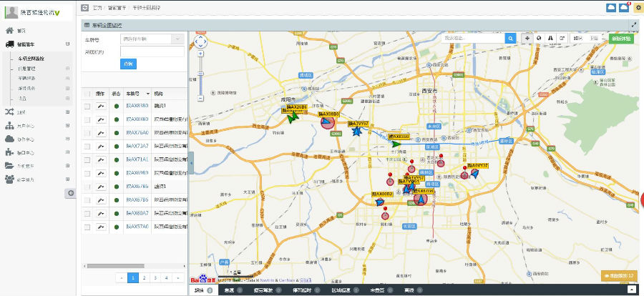Tick the checkbox for 陕AX76A0

(x=87, y=133)
